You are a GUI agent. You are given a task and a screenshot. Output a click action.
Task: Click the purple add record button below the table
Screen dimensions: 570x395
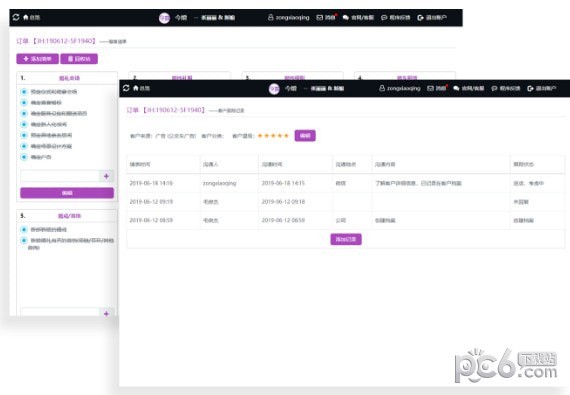pos(346,239)
